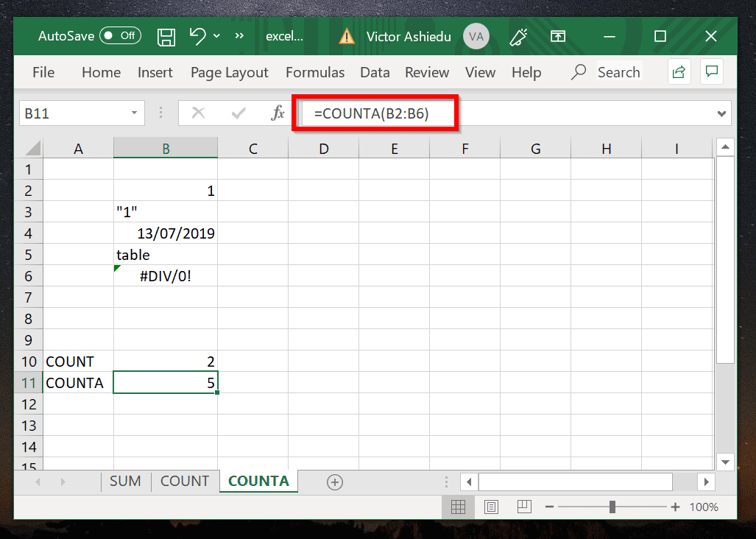The image size is (756, 539).
Task: Switch to the Formulas ribbon tab
Action: 315,72
